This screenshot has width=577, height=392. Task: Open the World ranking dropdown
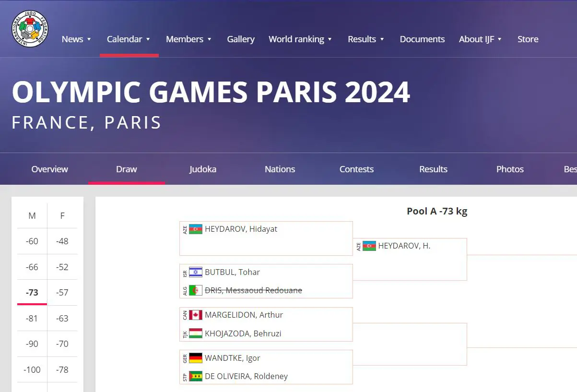click(x=300, y=39)
